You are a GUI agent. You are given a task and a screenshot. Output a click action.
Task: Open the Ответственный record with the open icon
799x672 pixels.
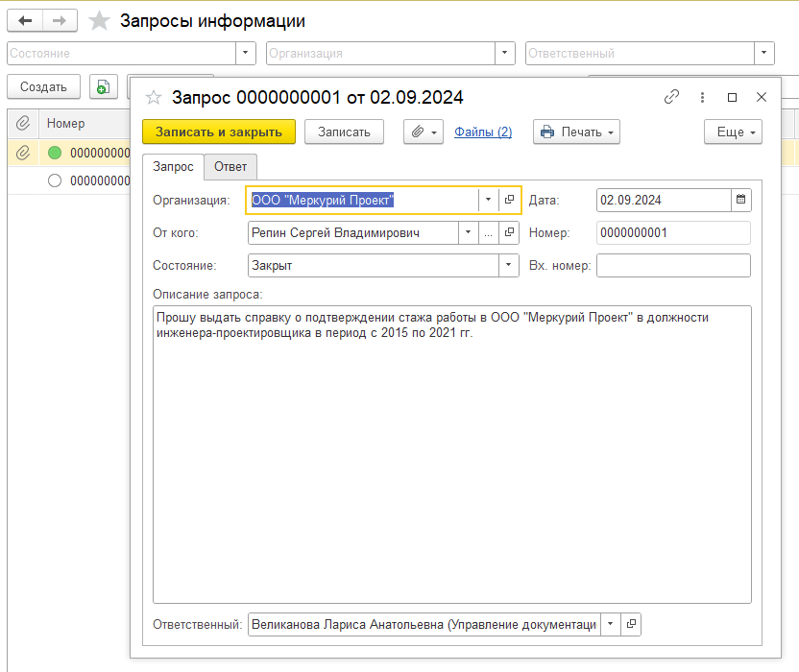(x=631, y=624)
